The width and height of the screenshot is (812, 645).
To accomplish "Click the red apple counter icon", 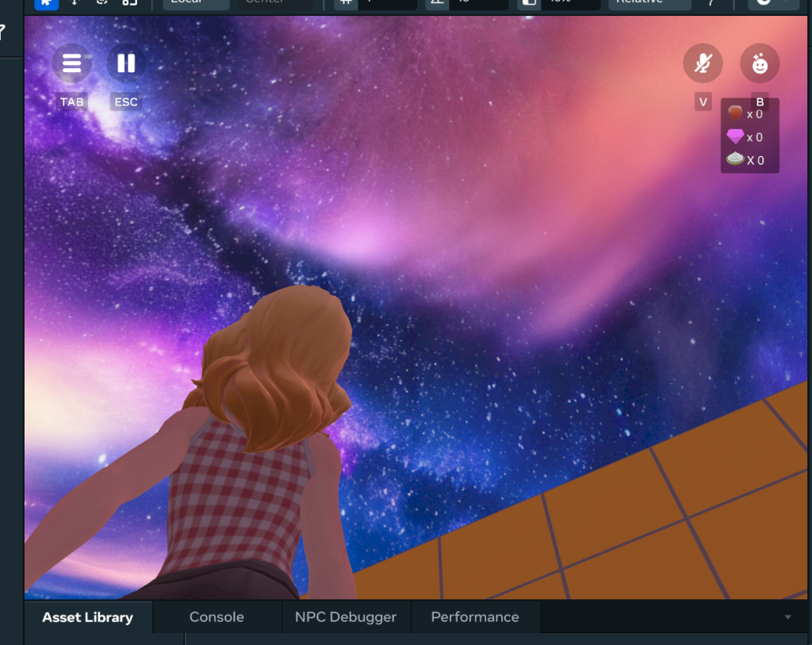I will pyautogui.click(x=735, y=113).
